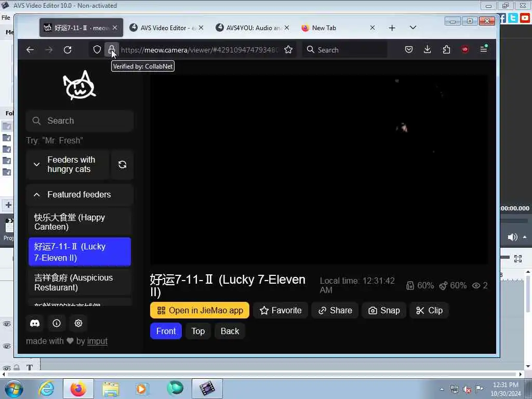Select Happy Canteen feeder
The image size is (532, 399).
pos(79,222)
